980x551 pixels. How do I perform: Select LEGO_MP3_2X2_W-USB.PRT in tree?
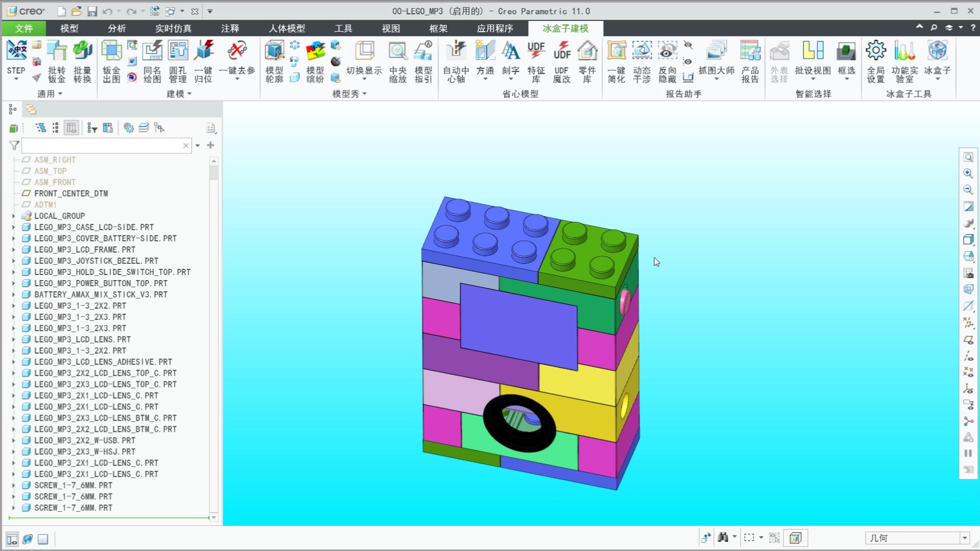click(85, 440)
